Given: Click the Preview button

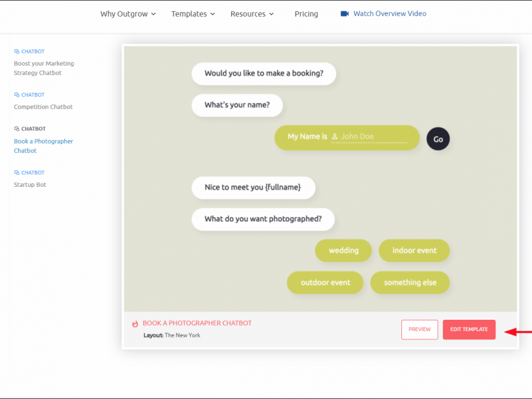Looking at the screenshot, I should click(x=420, y=329).
